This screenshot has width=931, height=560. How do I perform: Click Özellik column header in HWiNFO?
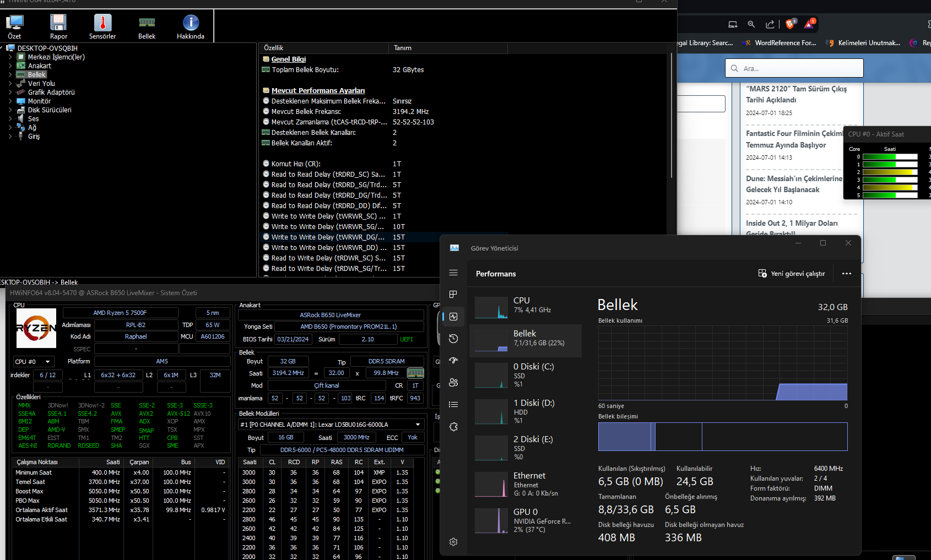click(x=325, y=48)
